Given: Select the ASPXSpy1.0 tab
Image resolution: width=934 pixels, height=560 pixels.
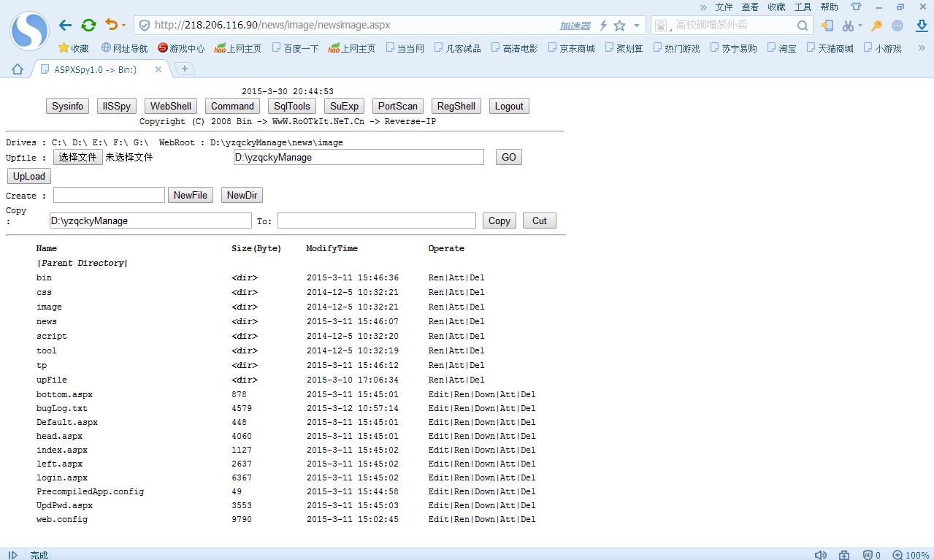Looking at the screenshot, I should (x=95, y=69).
